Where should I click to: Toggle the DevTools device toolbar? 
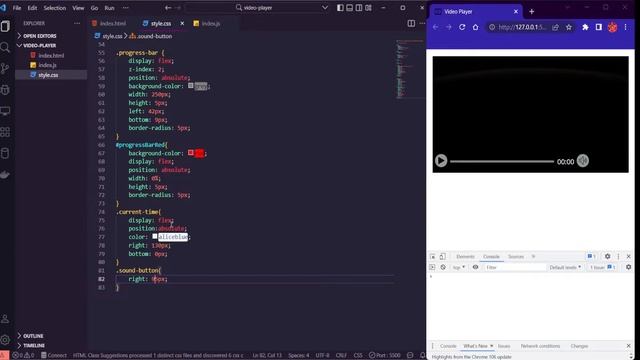tap(442, 256)
